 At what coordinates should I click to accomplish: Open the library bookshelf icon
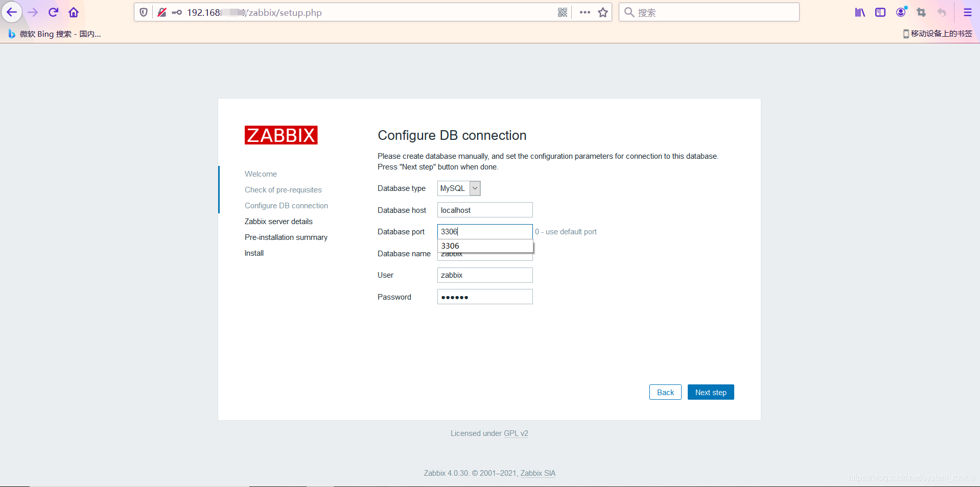point(860,12)
